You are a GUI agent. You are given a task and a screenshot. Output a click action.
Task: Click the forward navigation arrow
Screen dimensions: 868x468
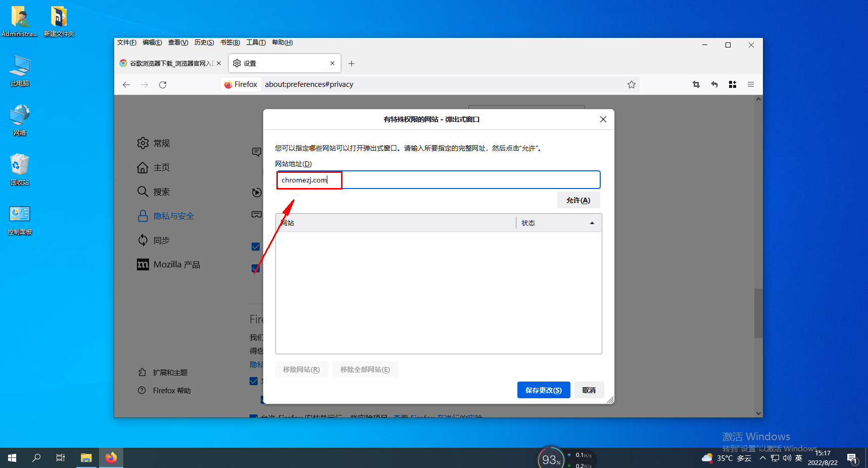click(144, 84)
